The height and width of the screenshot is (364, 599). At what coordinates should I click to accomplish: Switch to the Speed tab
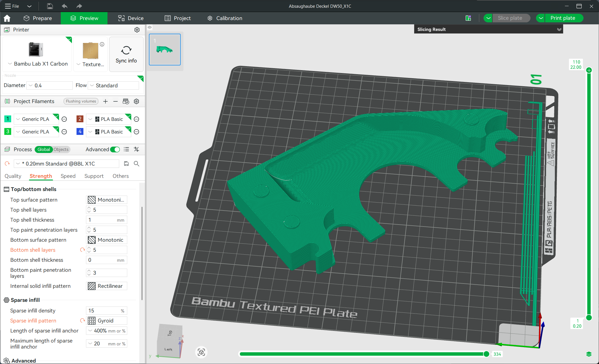(68, 176)
